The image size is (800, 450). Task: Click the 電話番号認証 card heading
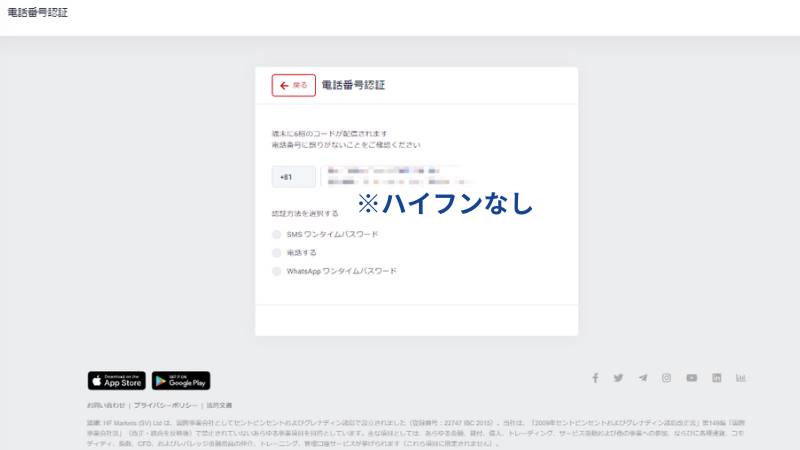[x=354, y=86]
